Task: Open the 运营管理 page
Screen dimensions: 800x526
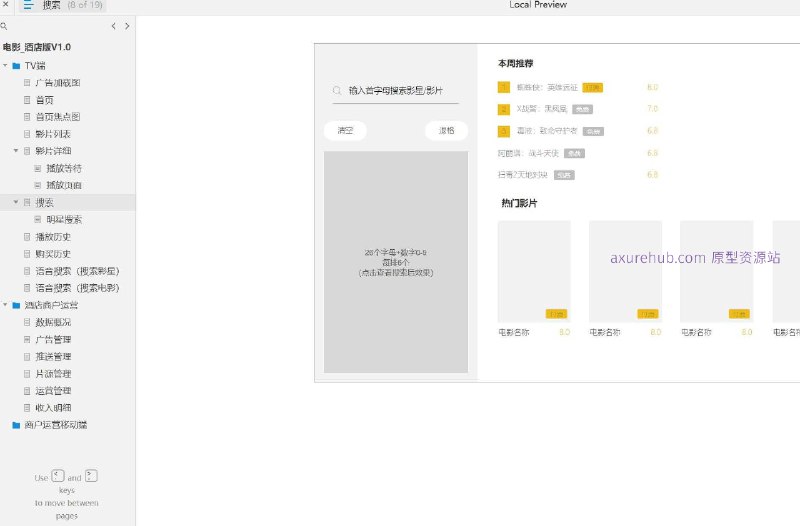Action: (x=53, y=391)
